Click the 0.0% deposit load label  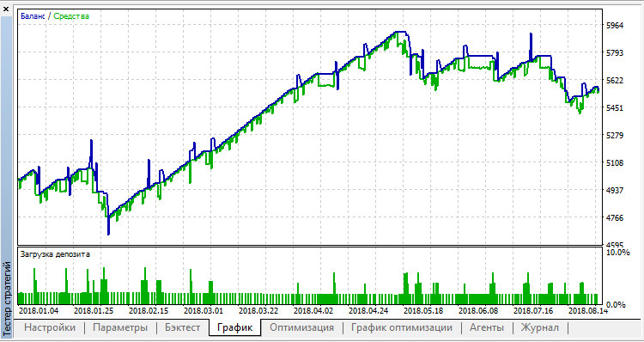616,304
